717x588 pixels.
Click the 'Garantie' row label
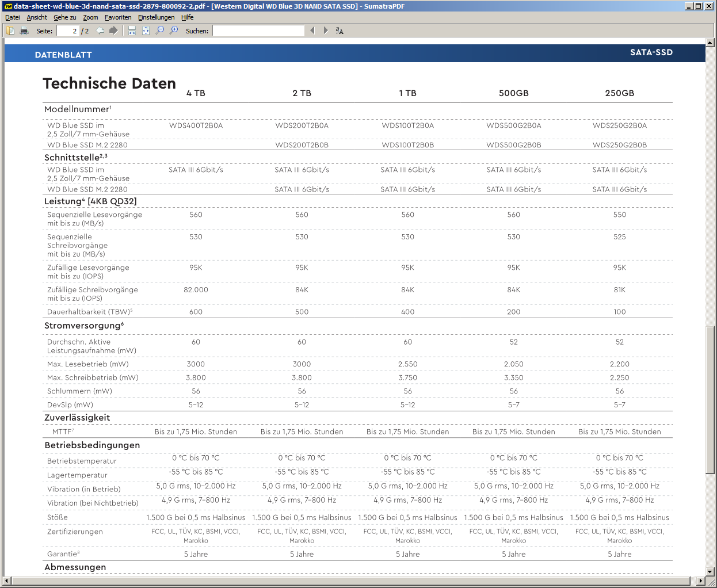coord(62,554)
